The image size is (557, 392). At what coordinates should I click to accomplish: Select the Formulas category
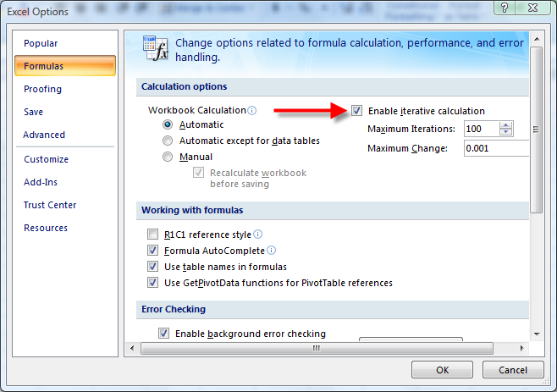65,66
